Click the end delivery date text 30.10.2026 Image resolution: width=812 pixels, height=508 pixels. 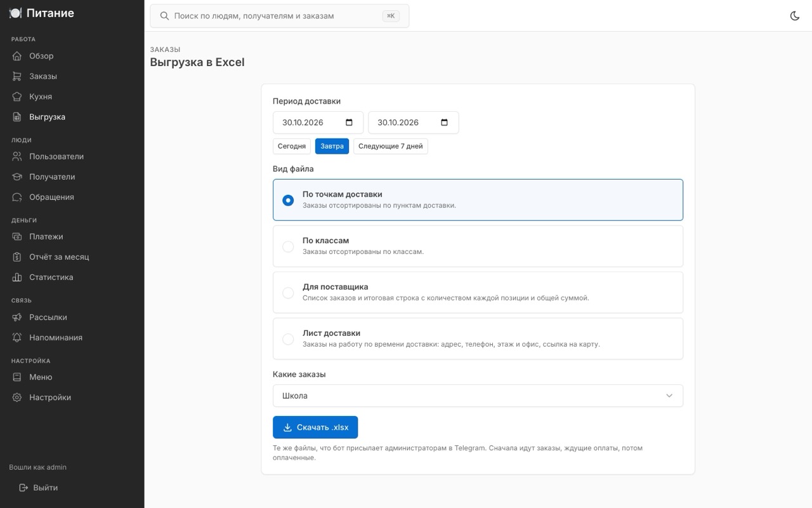click(398, 123)
